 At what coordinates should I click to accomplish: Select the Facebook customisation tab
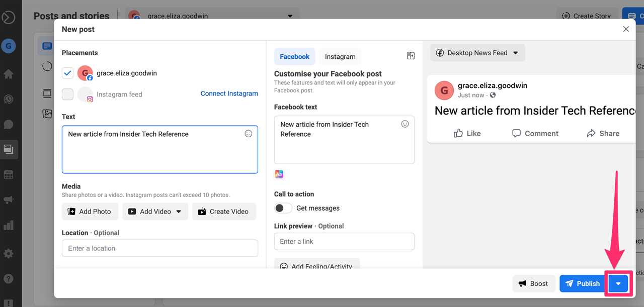[x=294, y=56]
